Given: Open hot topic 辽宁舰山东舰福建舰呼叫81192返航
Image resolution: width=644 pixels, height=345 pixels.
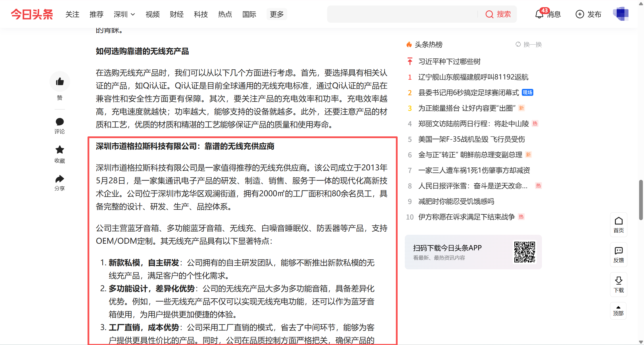Looking at the screenshot, I should (x=473, y=77).
